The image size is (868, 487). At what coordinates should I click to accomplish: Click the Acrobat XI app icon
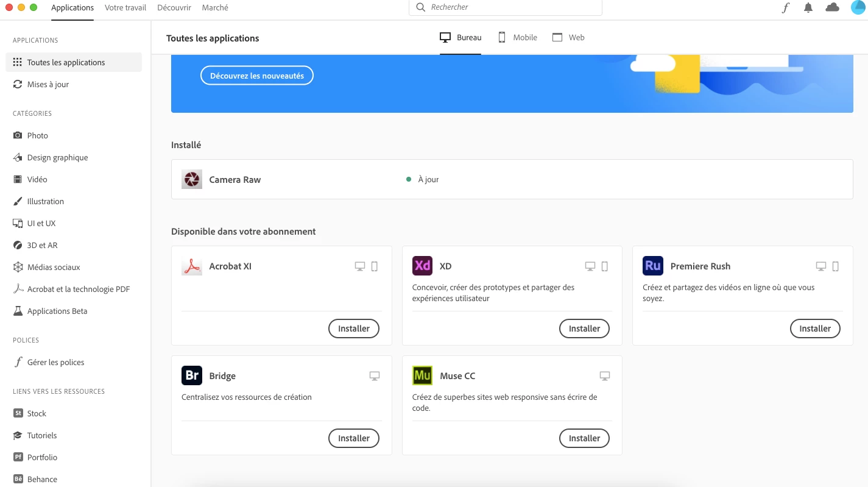click(192, 266)
